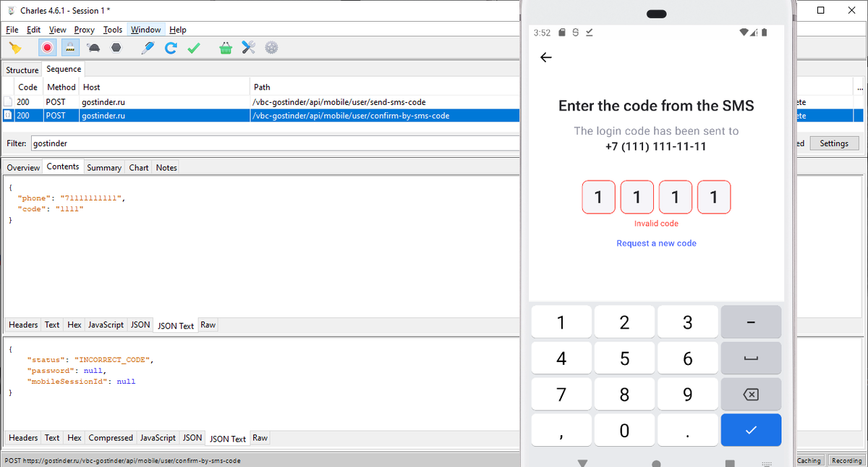Screen dimensions: 868x467
Task: Toggle the red Record button
Action: click(x=48, y=48)
